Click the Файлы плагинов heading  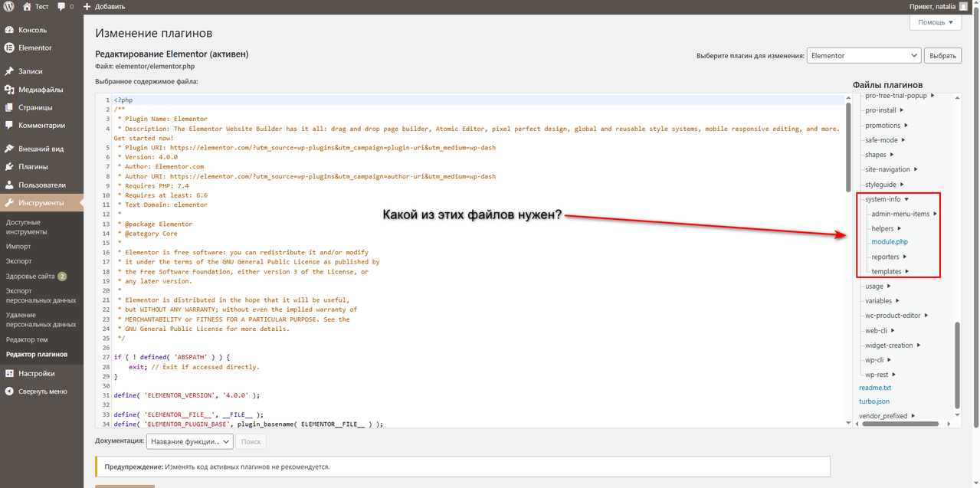click(887, 84)
